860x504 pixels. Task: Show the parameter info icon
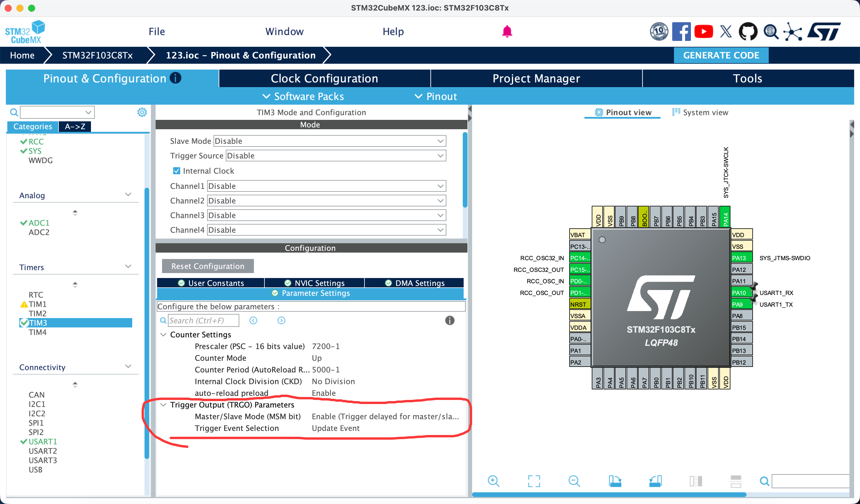pyautogui.click(x=449, y=320)
